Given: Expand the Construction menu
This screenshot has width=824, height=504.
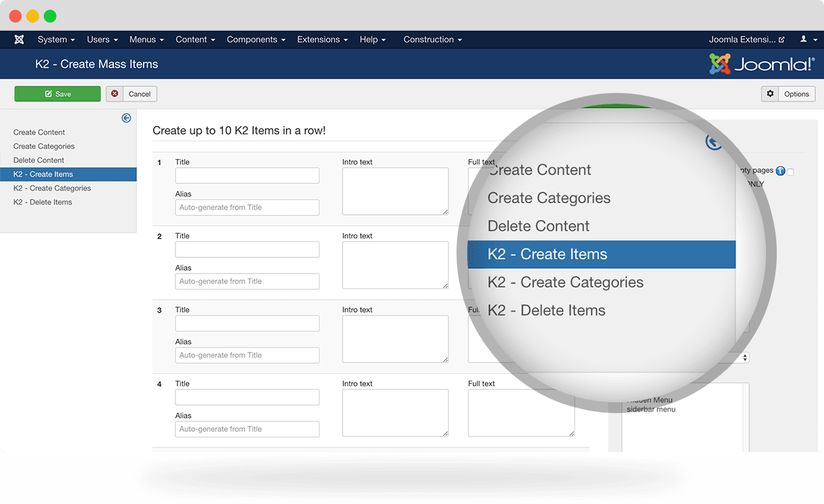Looking at the screenshot, I should (432, 40).
